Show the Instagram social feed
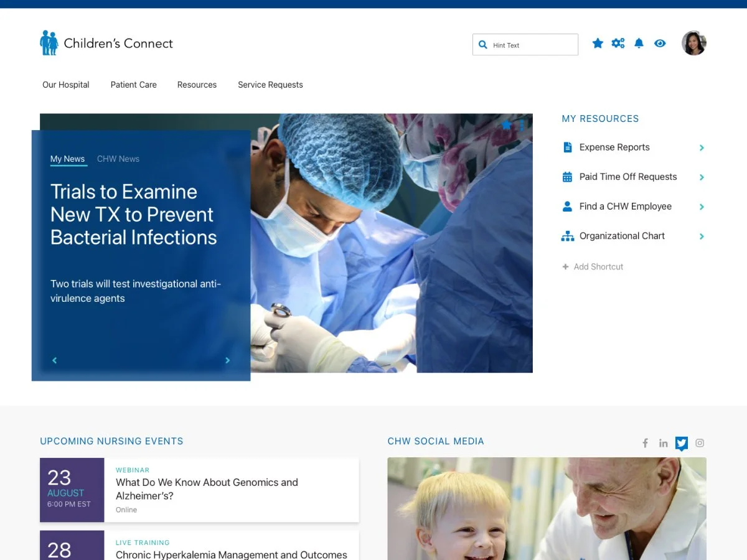The height and width of the screenshot is (560, 747). [x=700, y=443]
